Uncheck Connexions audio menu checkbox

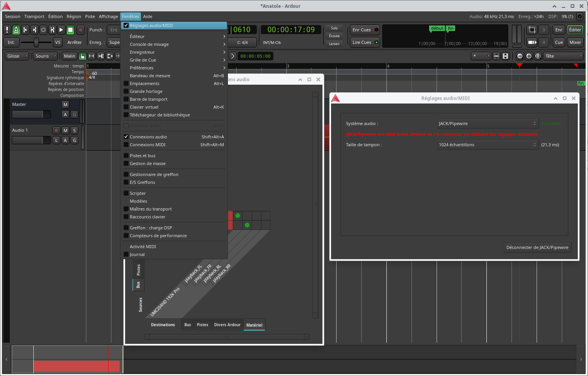click(x=126, y=137)
